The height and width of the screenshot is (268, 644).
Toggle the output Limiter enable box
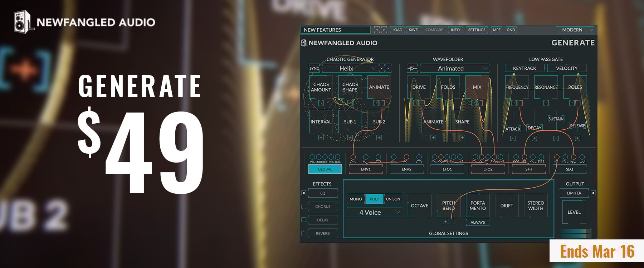(593, 193)
